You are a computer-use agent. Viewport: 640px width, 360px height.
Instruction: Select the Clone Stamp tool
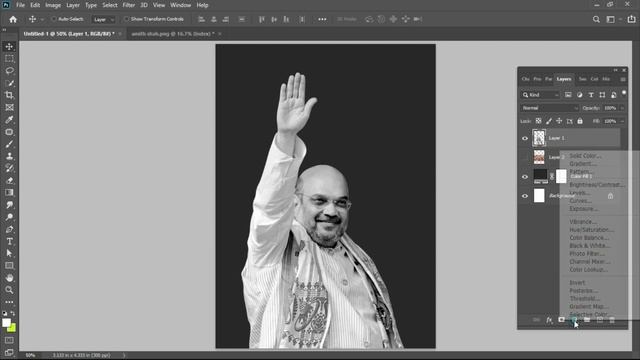(9, 156)
